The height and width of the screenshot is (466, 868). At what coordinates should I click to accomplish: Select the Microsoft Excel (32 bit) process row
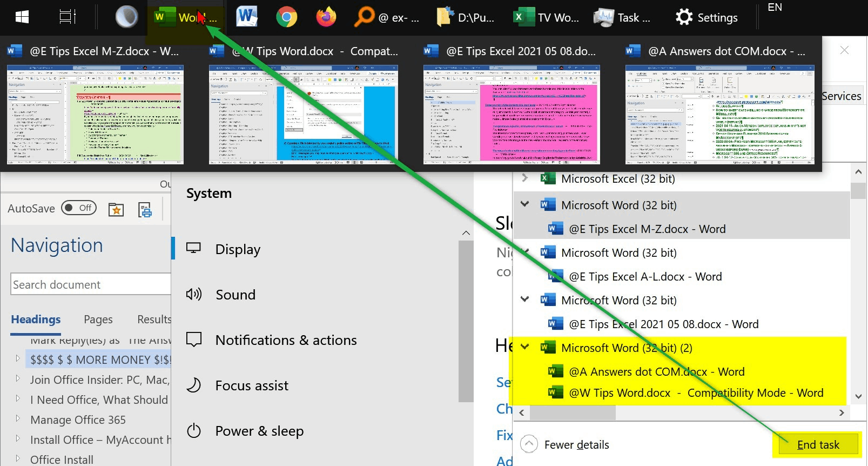[x=682, y=178]
